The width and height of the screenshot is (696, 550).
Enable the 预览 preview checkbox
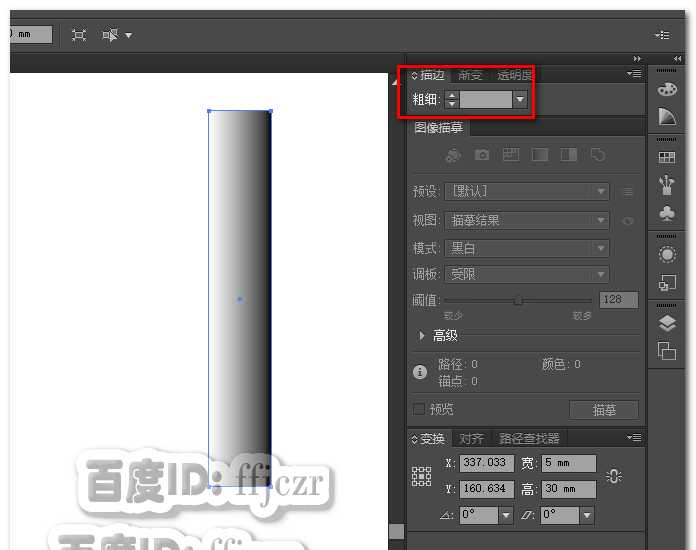coord(419,409)
